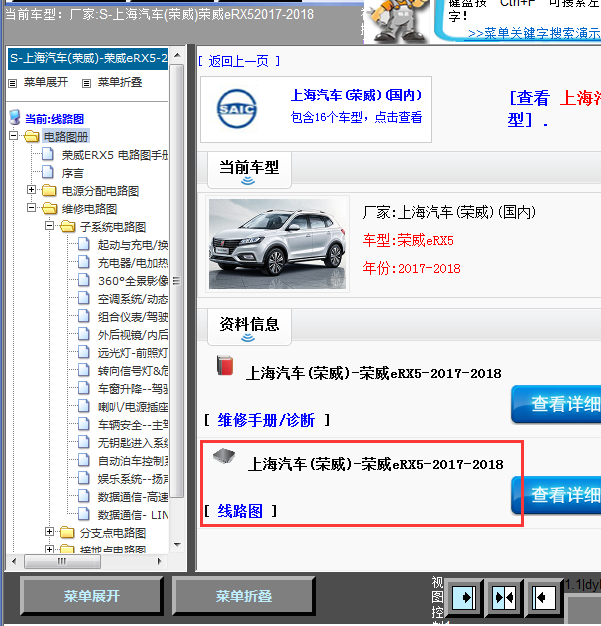
Task: Open the S-上海汽车(荣威)-荣威eRX5 dropdown header
Action: click(x=88, y=58)
